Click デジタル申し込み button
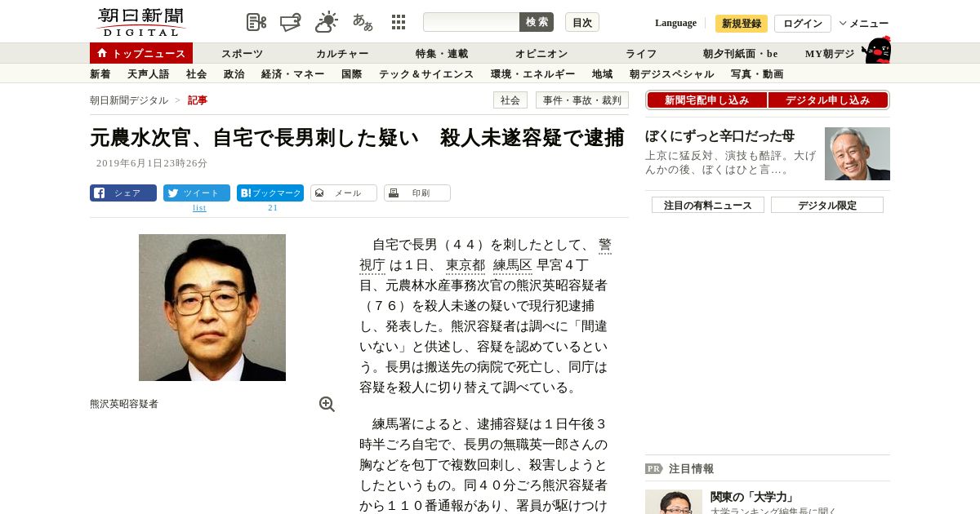 pos(828,100)
